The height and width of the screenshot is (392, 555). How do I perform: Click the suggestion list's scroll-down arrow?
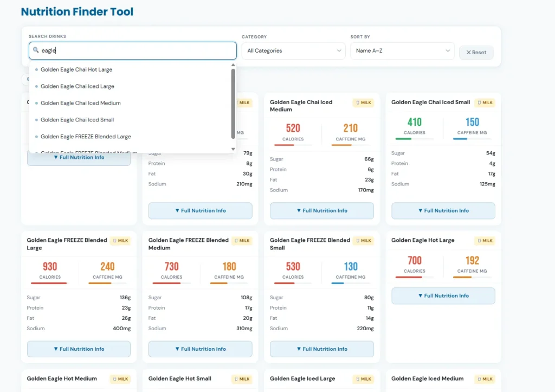coord(234,149)
